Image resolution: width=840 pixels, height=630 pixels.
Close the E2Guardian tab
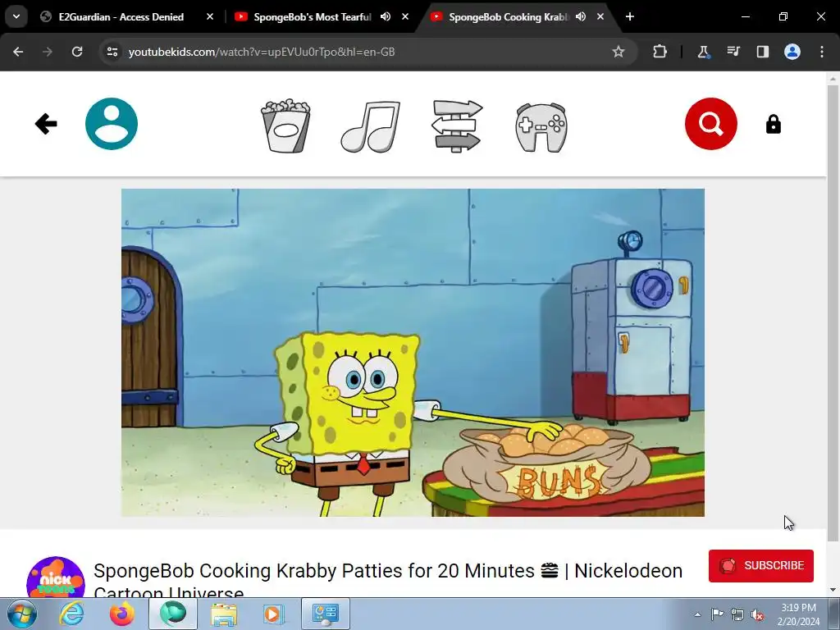click(x=210, y=16)
